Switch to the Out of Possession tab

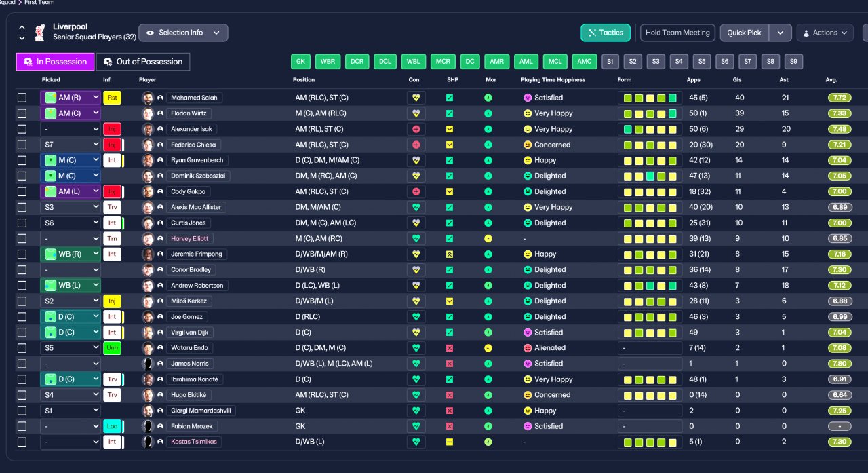(143, 62)
